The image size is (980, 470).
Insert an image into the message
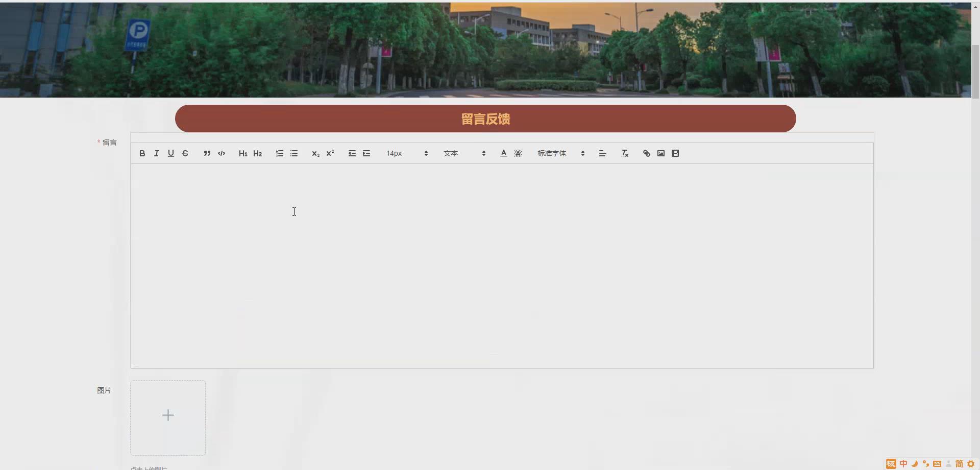click(660, 153)
